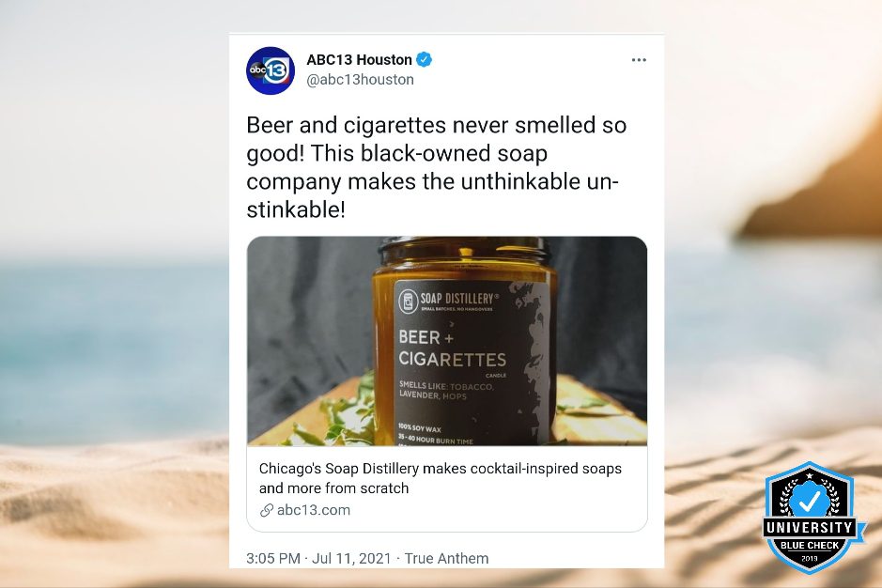Open the Chicago's Soap Distillery card headline

[441, 478]
